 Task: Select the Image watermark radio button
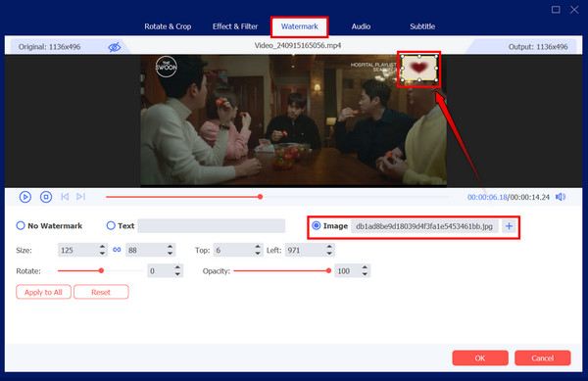click(317, 225)
